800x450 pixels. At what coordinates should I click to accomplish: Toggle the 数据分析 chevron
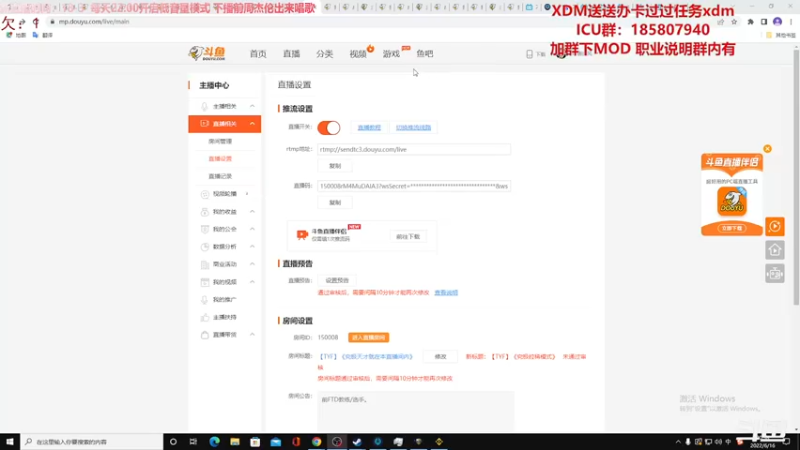pyautogui.click(x=252, y=246)
